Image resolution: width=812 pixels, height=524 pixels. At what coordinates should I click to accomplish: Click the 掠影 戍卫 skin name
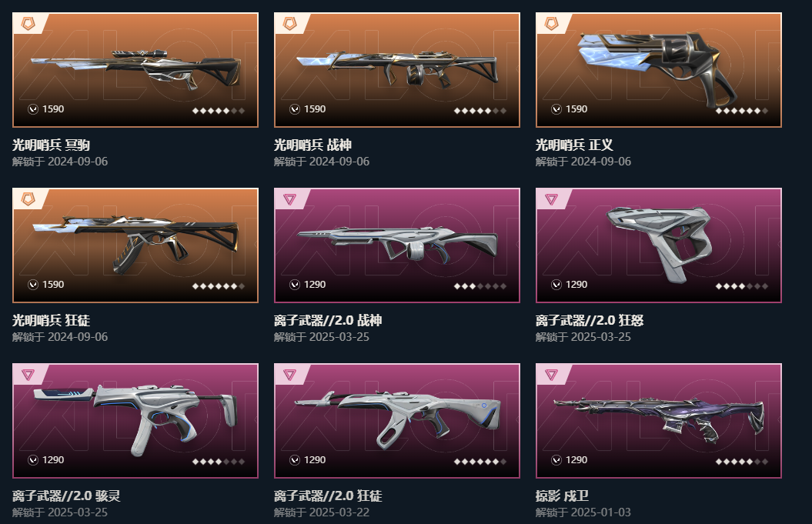pos(562,496)
